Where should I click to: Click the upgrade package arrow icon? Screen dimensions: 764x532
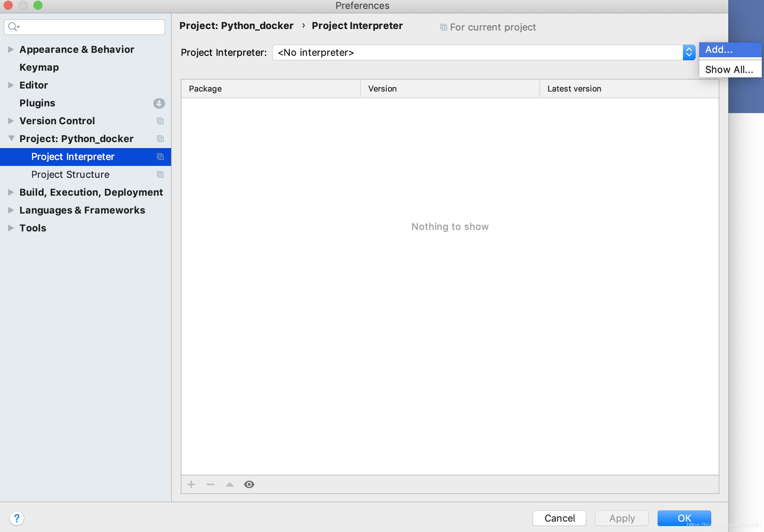pyautogui.click(x=230, y=484)
